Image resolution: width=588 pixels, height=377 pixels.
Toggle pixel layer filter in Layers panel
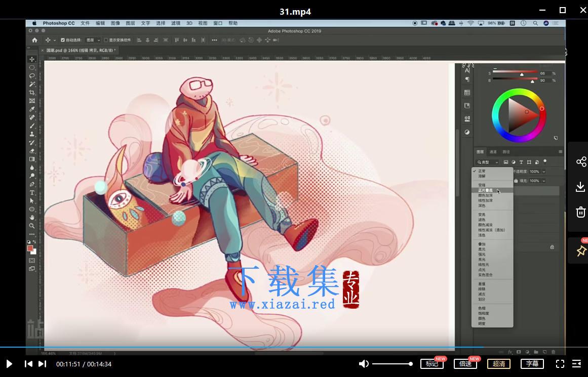pyautogui.click(x=506, y=162)
